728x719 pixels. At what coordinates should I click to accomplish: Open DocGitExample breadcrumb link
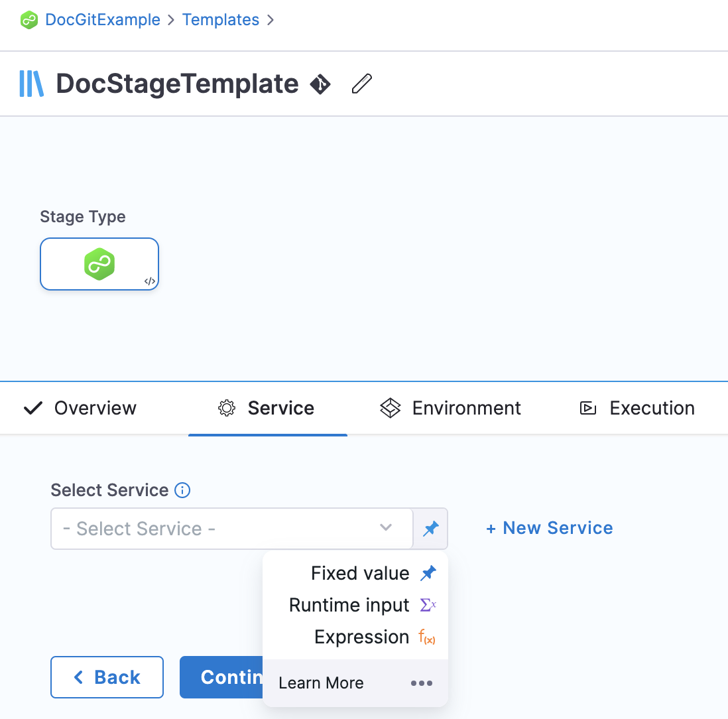[x=103, y=20]
